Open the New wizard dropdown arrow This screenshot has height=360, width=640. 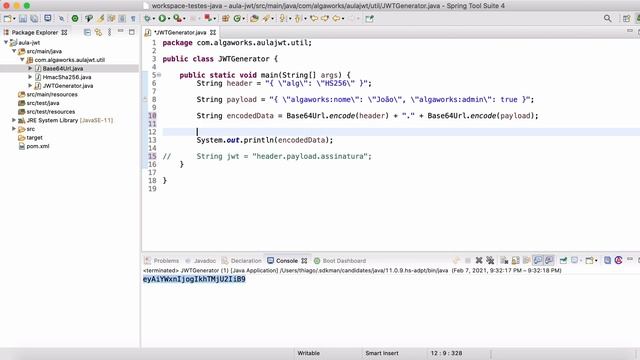coord(14,19)
